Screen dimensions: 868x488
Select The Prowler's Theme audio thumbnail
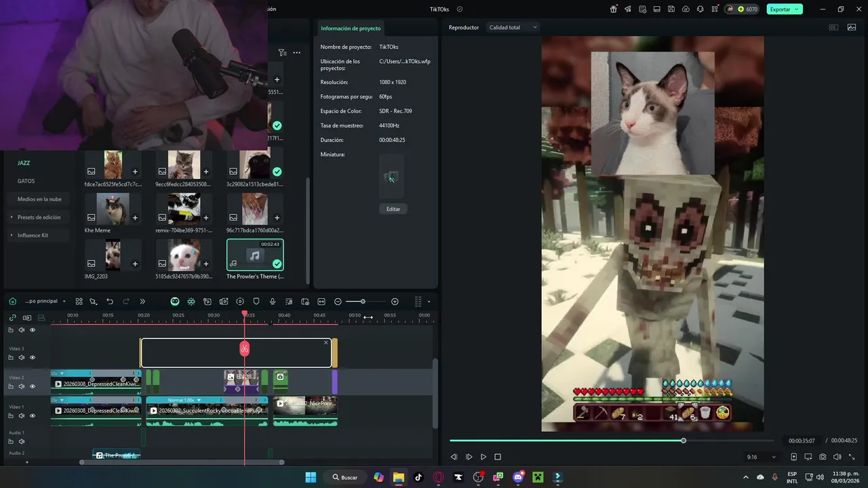pyautogui.click(x=255, y=255)
